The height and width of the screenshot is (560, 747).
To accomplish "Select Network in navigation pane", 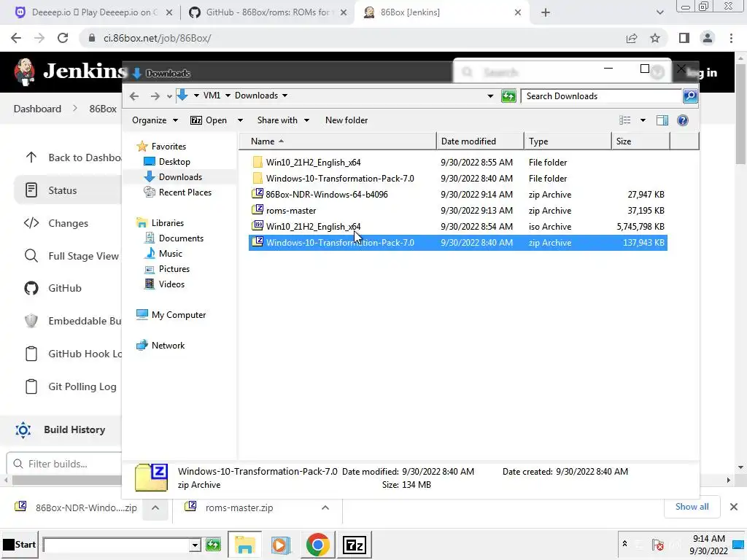I will pyautogui.click(x=168, y=345).
